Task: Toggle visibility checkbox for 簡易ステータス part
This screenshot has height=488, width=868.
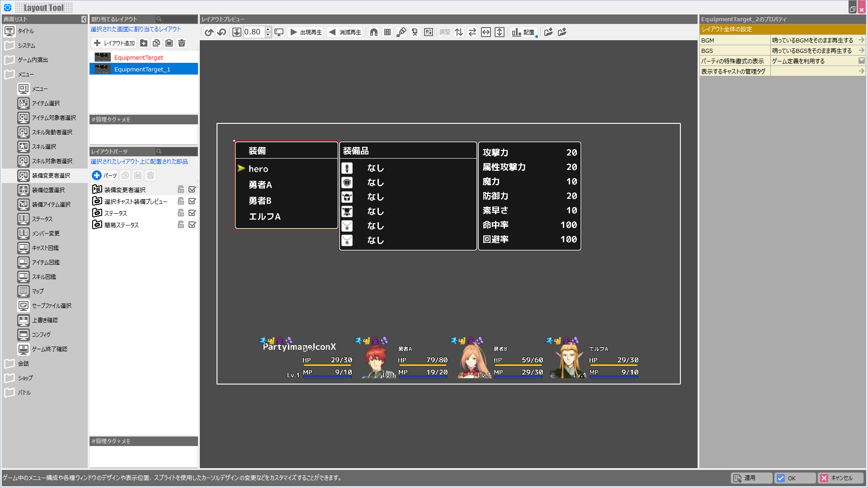Action: (192, 225)
